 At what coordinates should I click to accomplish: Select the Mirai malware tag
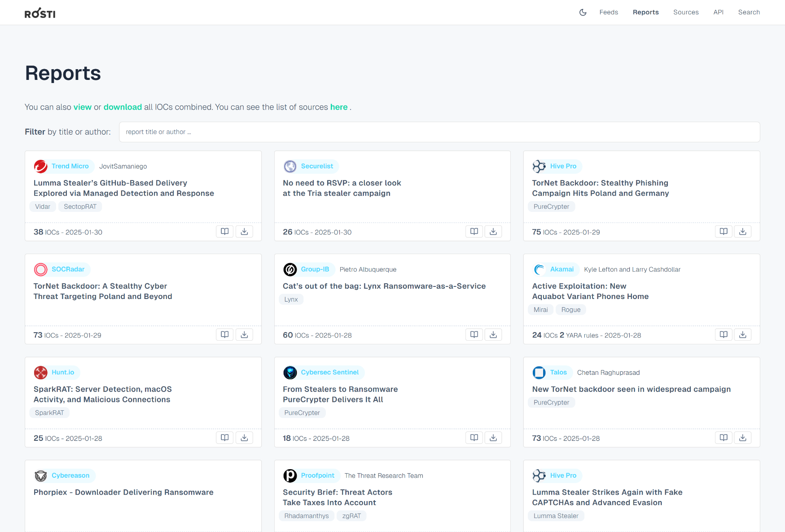pyautogui.click(x=541, y=310)
